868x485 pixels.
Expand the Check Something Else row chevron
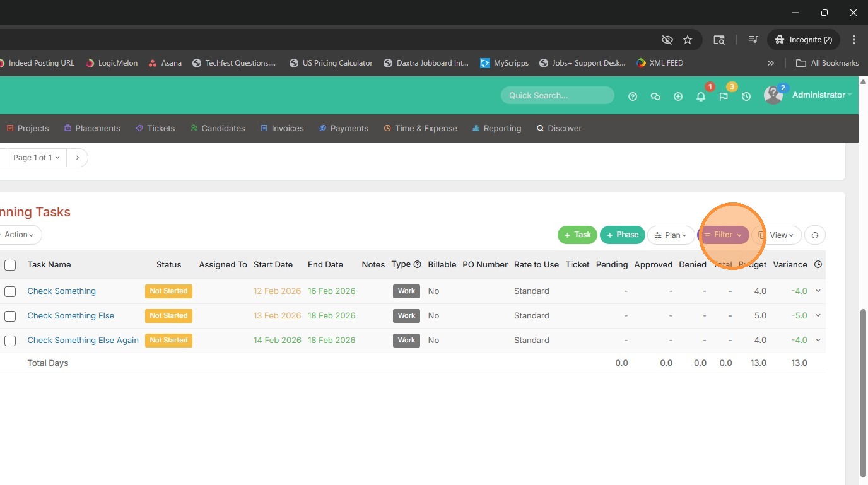(818, 315)
